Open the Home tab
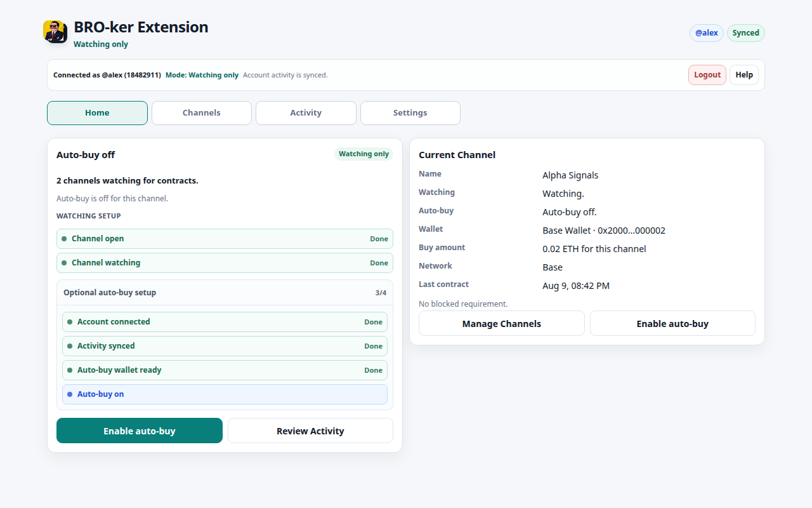 pos(97,113)
